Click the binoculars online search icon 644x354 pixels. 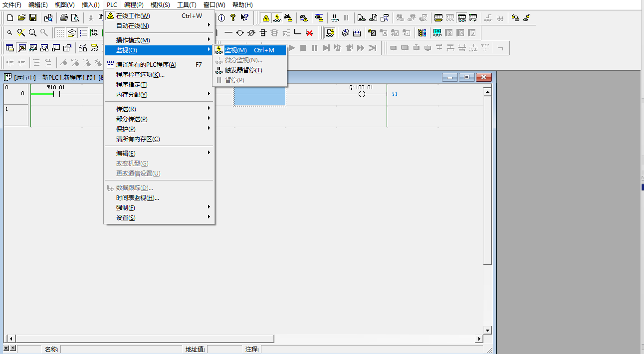[x=288, y=18]
